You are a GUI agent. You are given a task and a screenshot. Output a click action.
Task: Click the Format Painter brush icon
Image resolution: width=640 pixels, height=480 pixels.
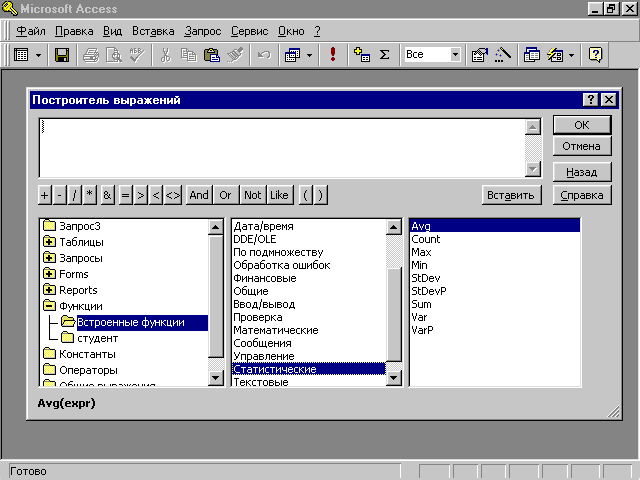pyautogui.click(x=235, y=55)
